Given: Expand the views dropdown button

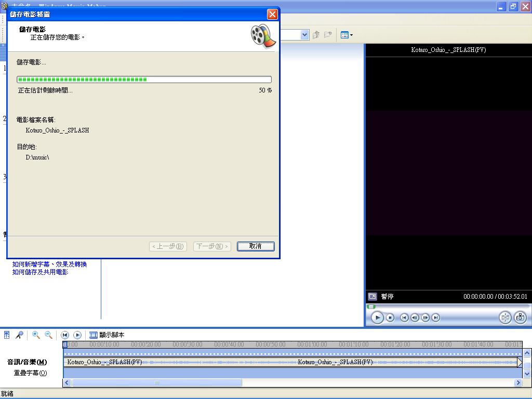Looking at the screenshot, I should click(x=347, y=35).
